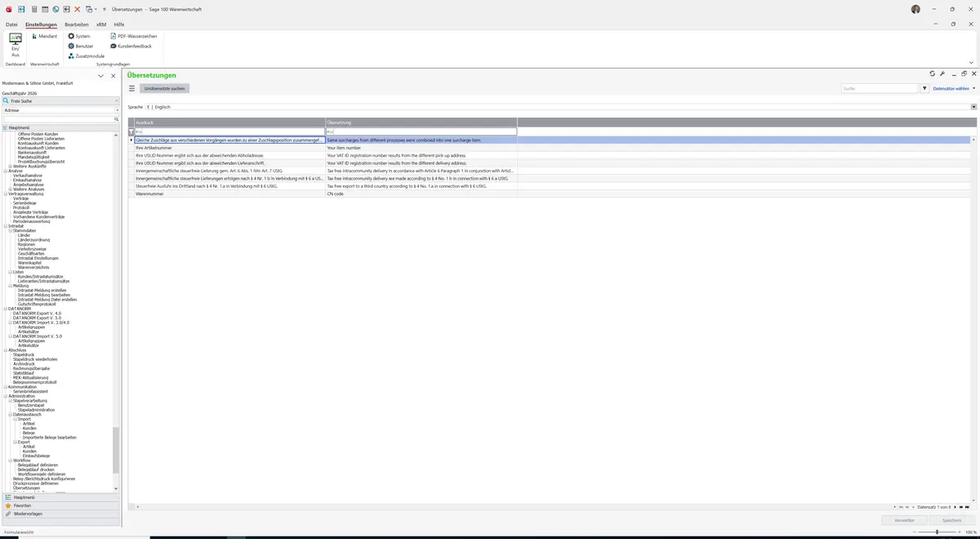The height and width of the screenshot is (539, 980).
Task: Select the Übersetzungen tree item
Action: (x=28, y=488)
